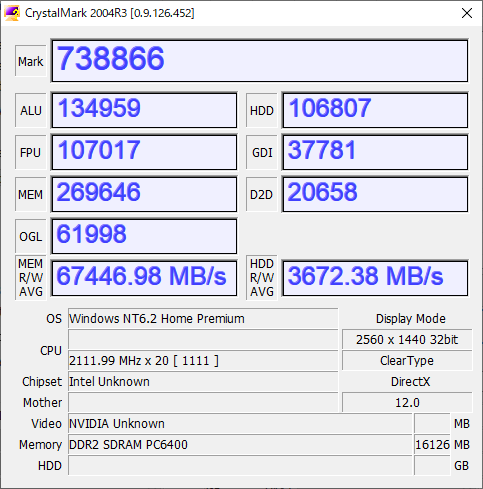The width and height of the screenshot is (483, 489).
Task: Run all benchmarks with Mark button
Action: click(31, 61)
